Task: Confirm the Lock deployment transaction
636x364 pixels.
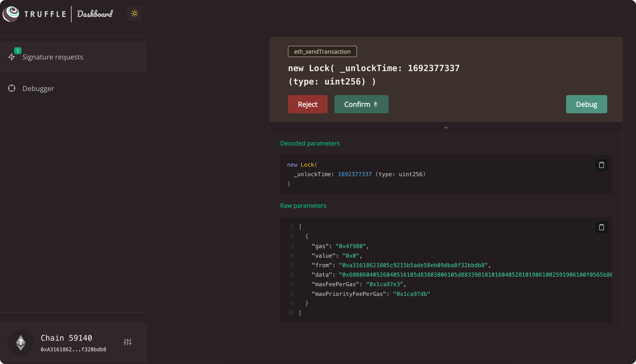Action: point(361,104)
